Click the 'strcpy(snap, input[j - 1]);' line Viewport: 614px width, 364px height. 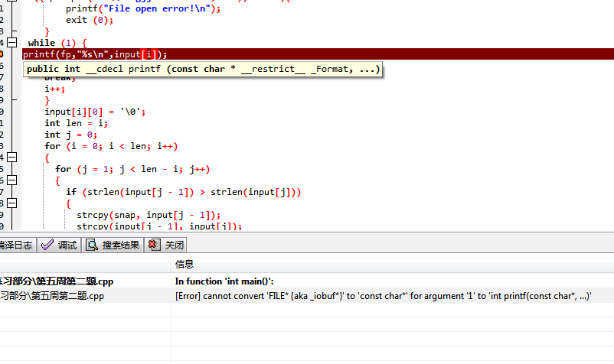pyautogui.click(x=149, y=215)
